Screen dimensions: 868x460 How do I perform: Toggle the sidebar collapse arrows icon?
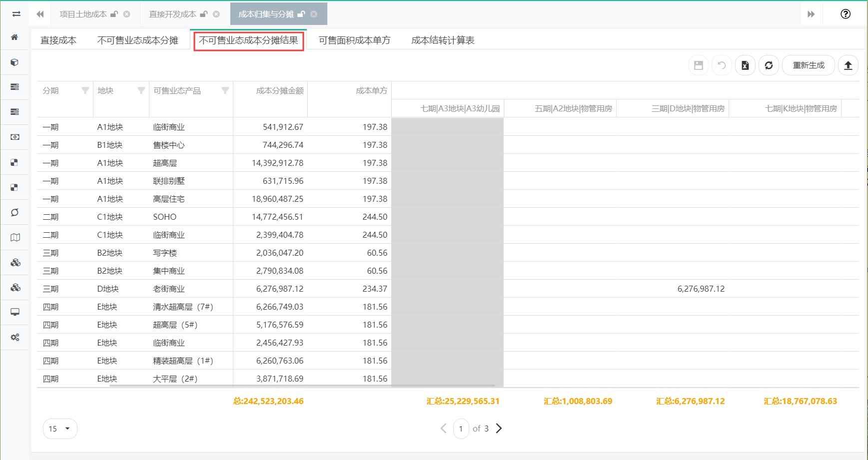pos(16,14)
